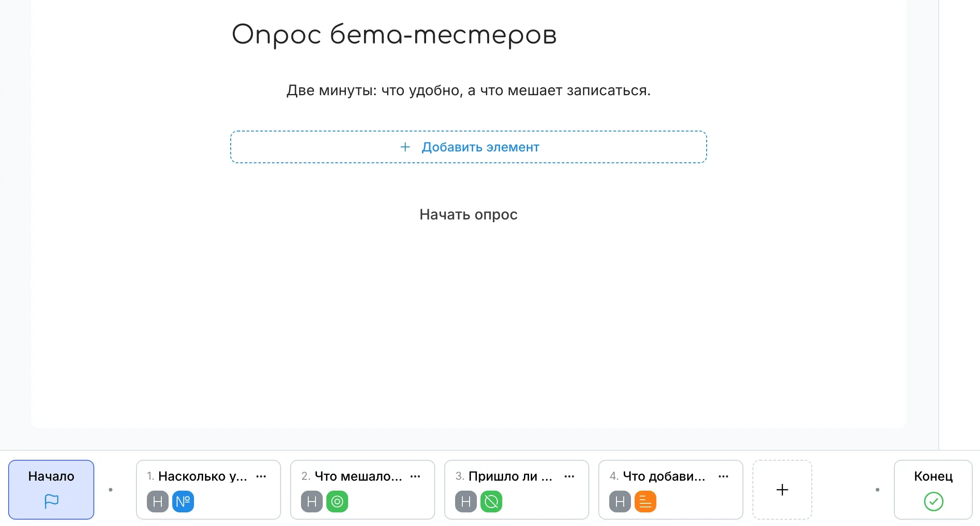Edit the description Две минуты text
This screenshot has height=526, width=980.
pyautogui.click(x=469, y=90)
